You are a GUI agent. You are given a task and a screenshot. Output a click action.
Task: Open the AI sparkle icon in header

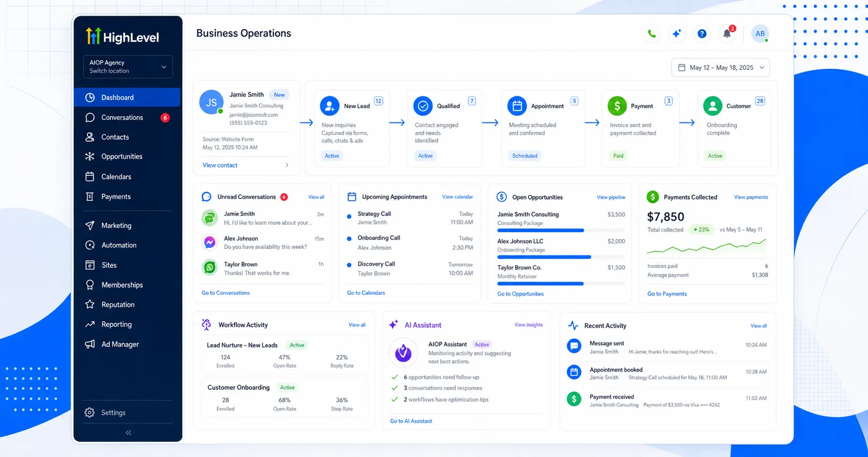click(677, 34)
